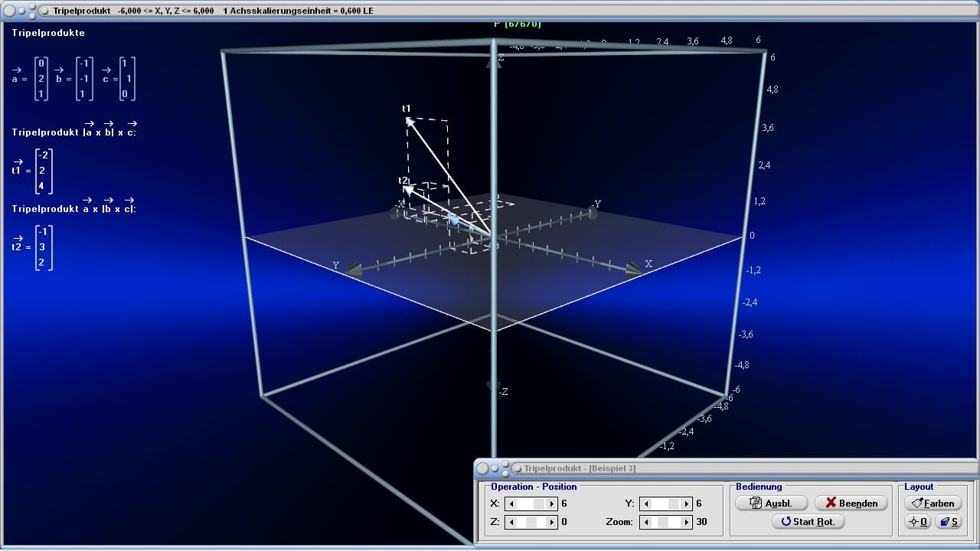Click the O origin layout button

(918, 521)
